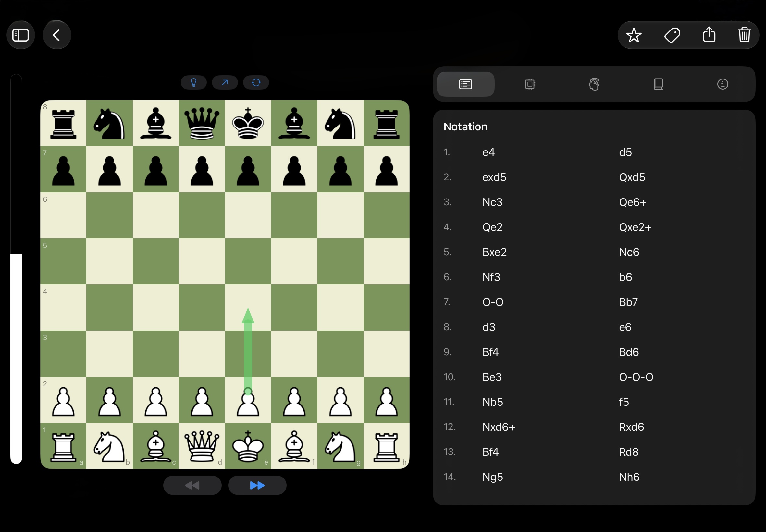Jump to black's O-O-O move
This screenshot has width=766, height=532.
pos(636,377)
